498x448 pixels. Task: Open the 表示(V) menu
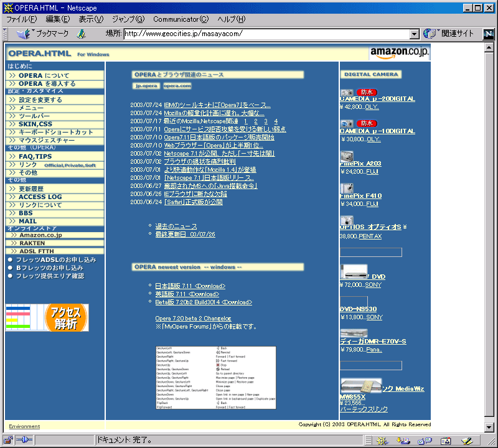tap(91, 19)
